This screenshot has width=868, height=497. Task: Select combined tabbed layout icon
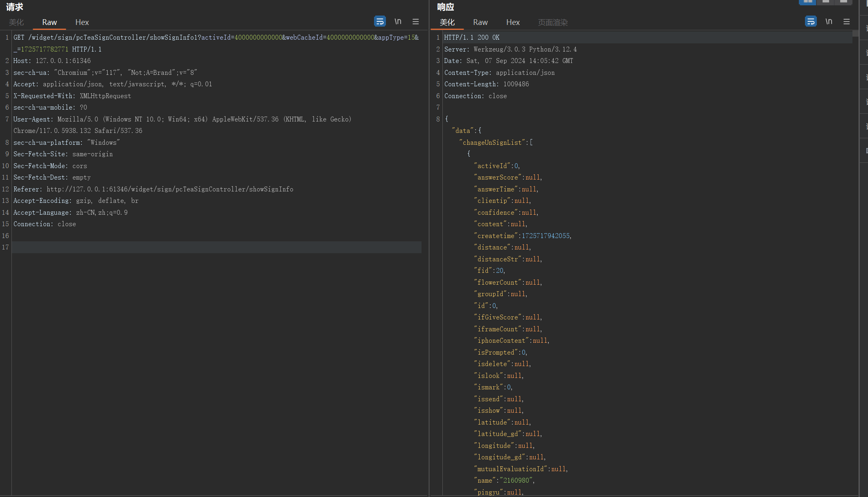coord(843,2)
